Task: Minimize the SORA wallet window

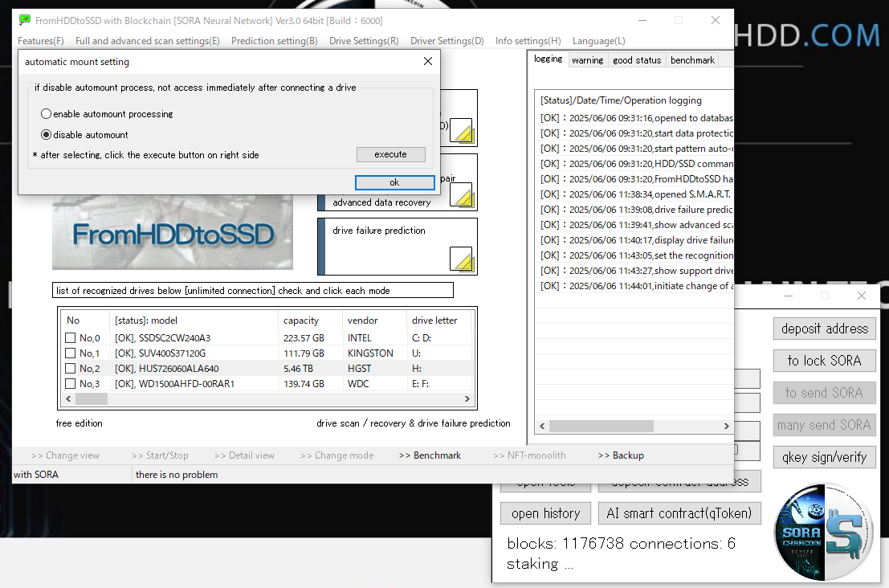Action: pyautogui.click(x=789, y=296)
